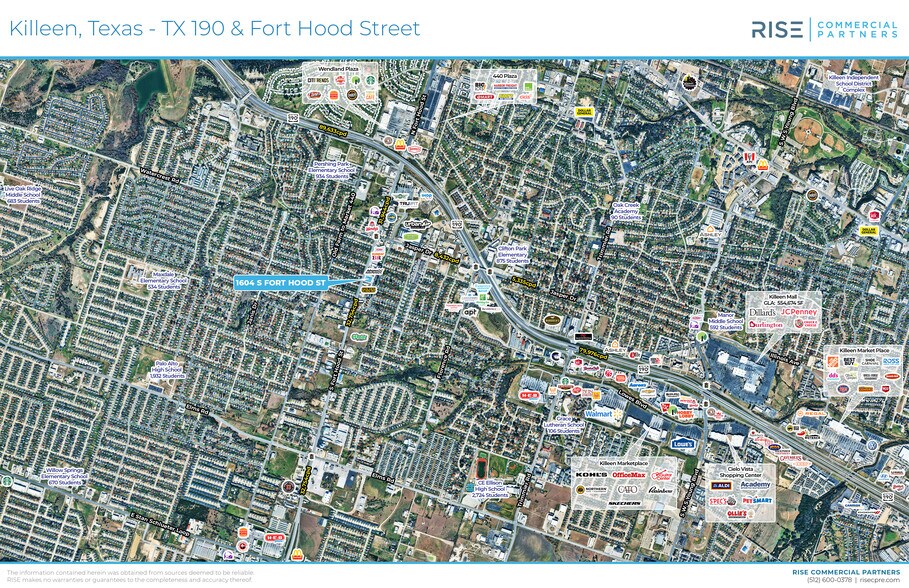Select the 8,432cpd traffic count on Jasper Dr
Image resolution: width=909 pixels, height=588 pixels.
(x=446, y=258)
